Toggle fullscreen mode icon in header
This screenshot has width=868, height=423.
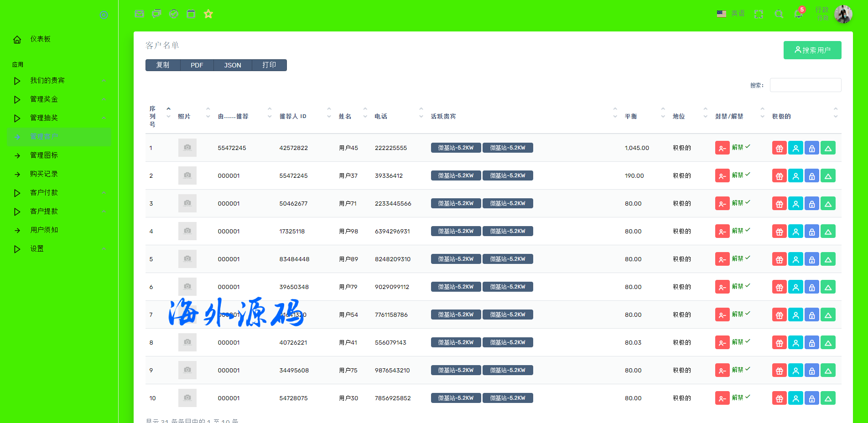(759, 14)
